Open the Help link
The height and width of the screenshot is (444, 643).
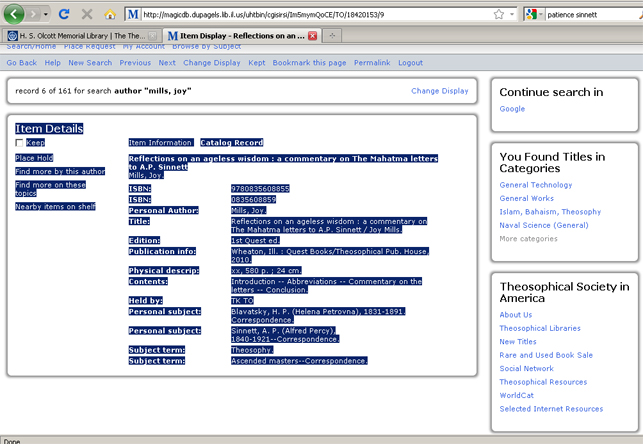pos(52,63)
